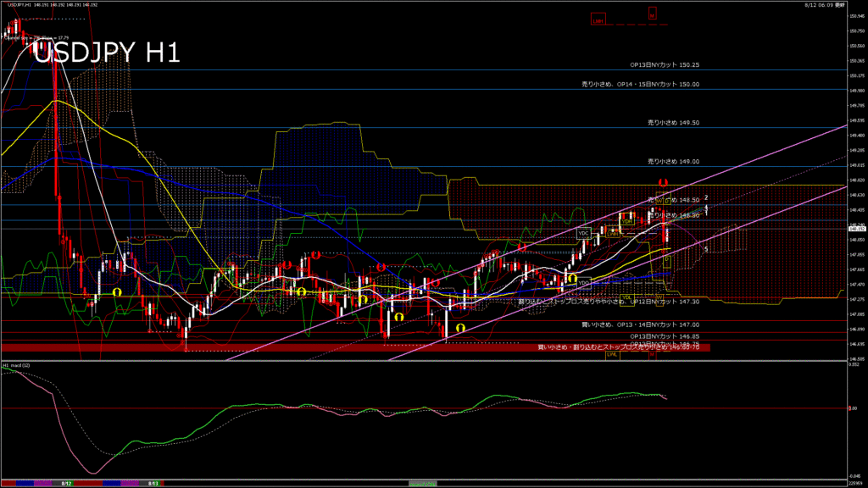Click the 売り小さめ 149.00 level label
868x488 pixels.
point(673,161)
